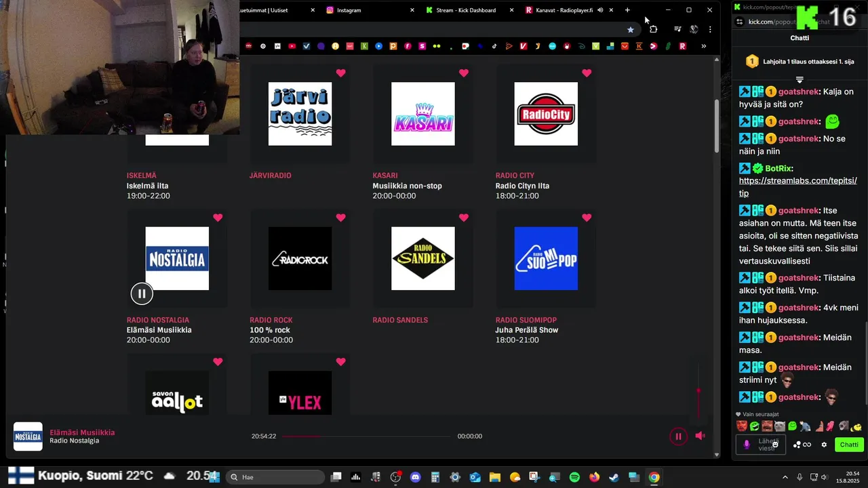
Task: Toggle the Radio Nostalgia favorite heart
Action: click(218, 218)
